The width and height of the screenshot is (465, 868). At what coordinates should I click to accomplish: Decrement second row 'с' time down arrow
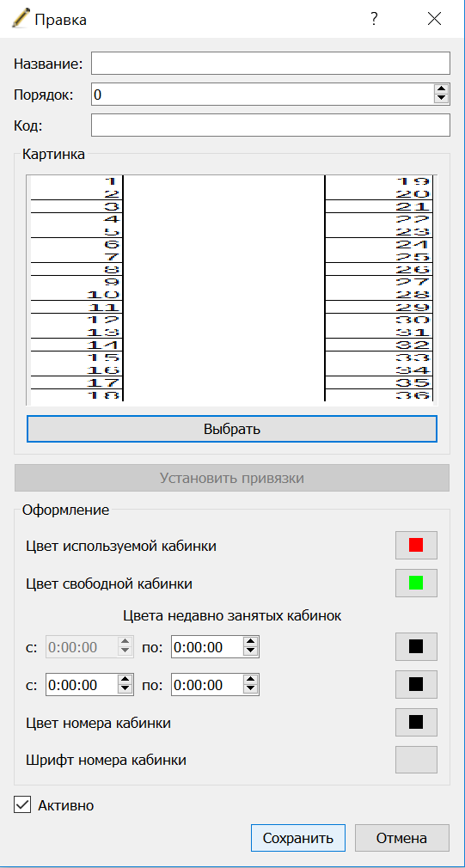click(x=125, y=690)
